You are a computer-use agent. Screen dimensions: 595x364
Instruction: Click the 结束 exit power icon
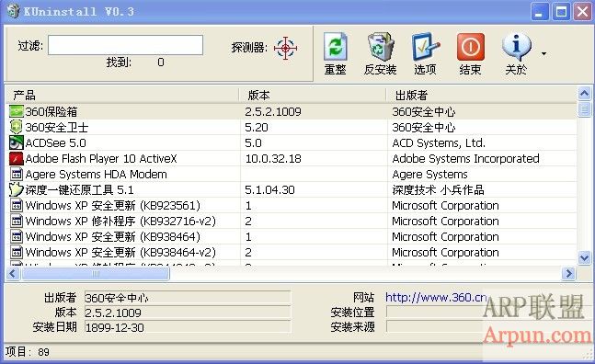[471, 47]
